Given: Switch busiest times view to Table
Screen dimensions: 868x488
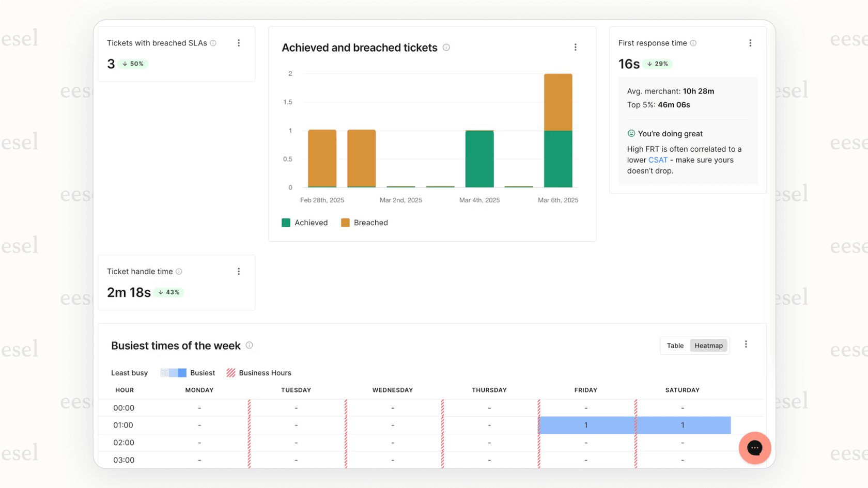Looking at the screenshot, I should click(675, 345).
